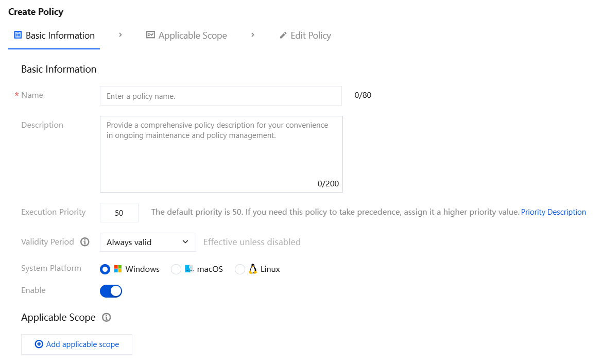Screen dimensions: 603x364
Task: Select the Linux platform radio button
Action: tap(239, 269)
